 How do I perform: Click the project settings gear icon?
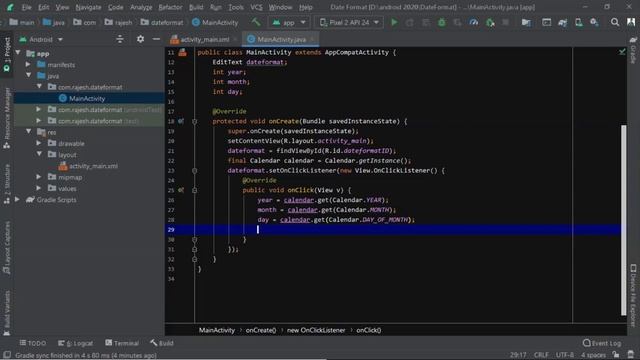140,39
